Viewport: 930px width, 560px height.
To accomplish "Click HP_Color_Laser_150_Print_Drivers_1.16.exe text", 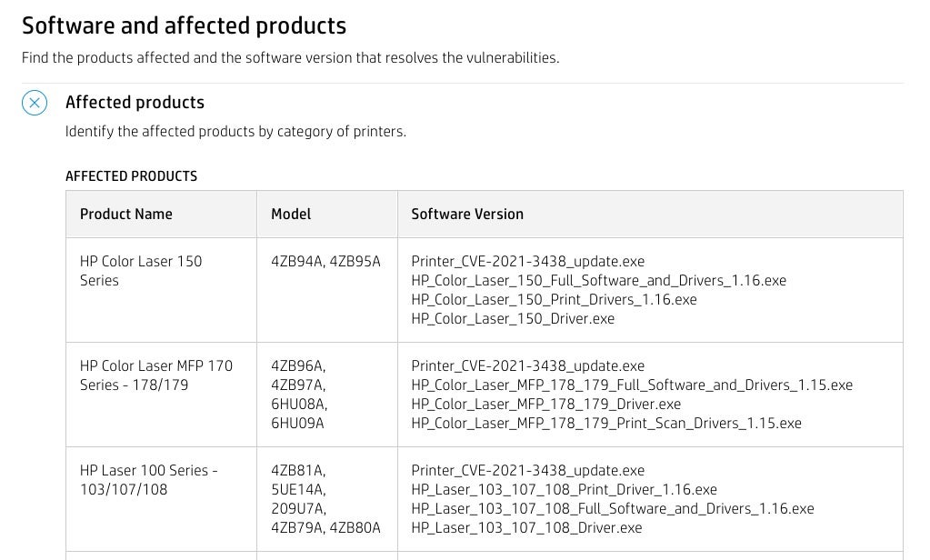I will tap(554, 300).
